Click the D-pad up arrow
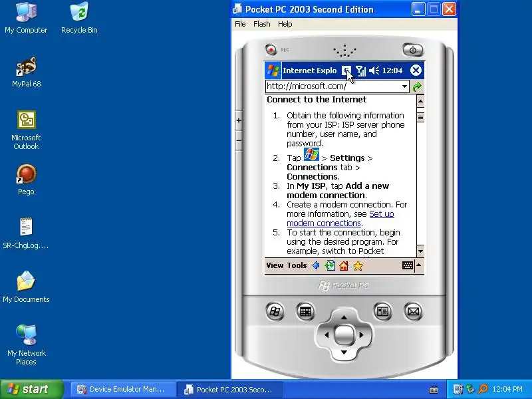 344,317
